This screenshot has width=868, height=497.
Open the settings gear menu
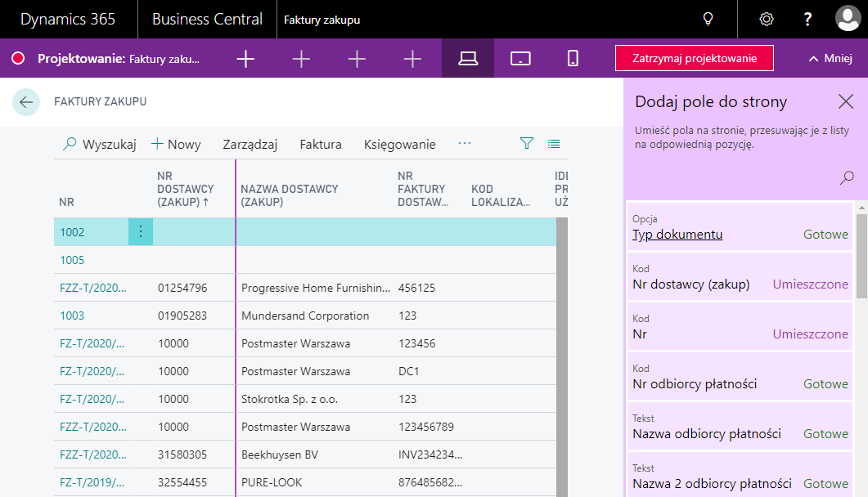[766, 20]
